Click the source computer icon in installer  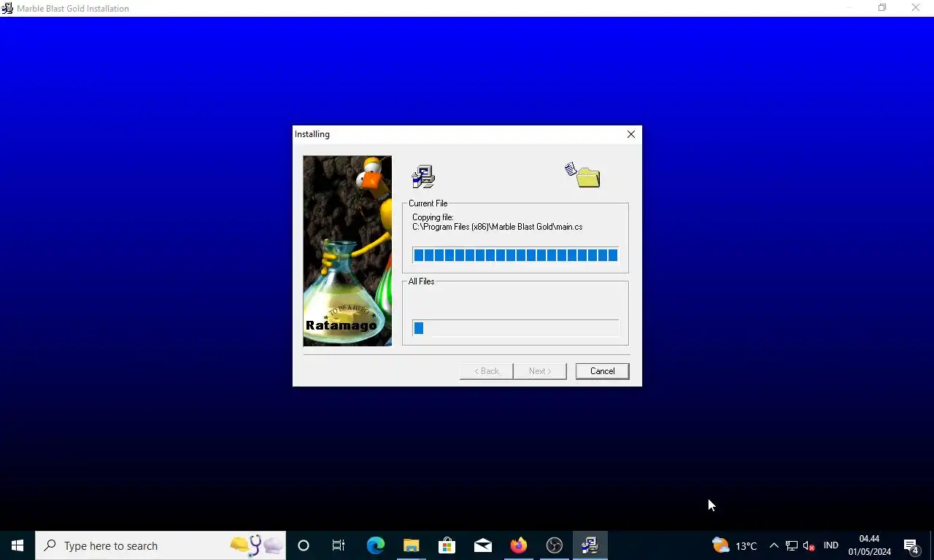pos(423,176)
